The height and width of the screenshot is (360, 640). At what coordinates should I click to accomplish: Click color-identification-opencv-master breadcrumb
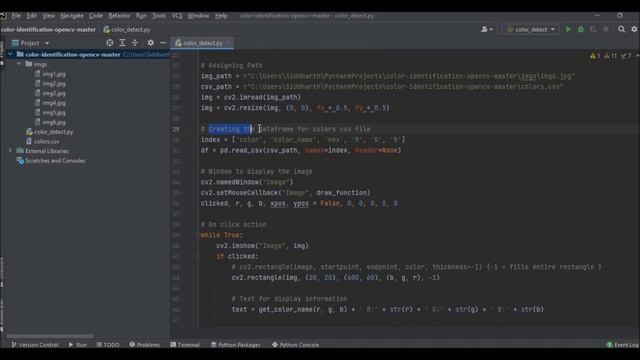(48, 29)
